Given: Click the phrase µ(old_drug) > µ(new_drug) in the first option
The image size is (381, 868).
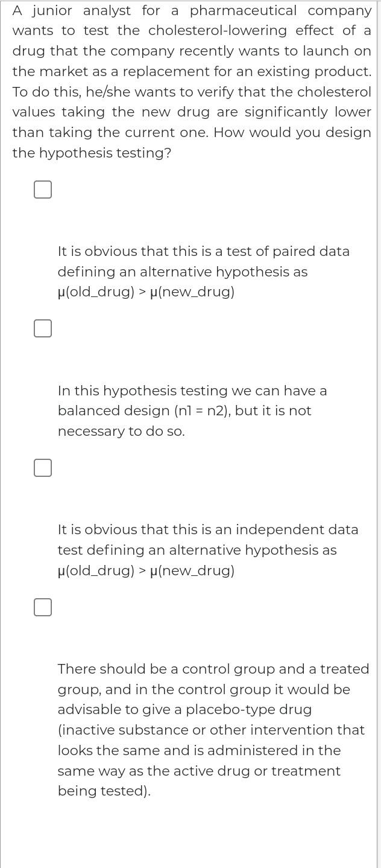Looking at the screenshot, I should click(146, 292).
